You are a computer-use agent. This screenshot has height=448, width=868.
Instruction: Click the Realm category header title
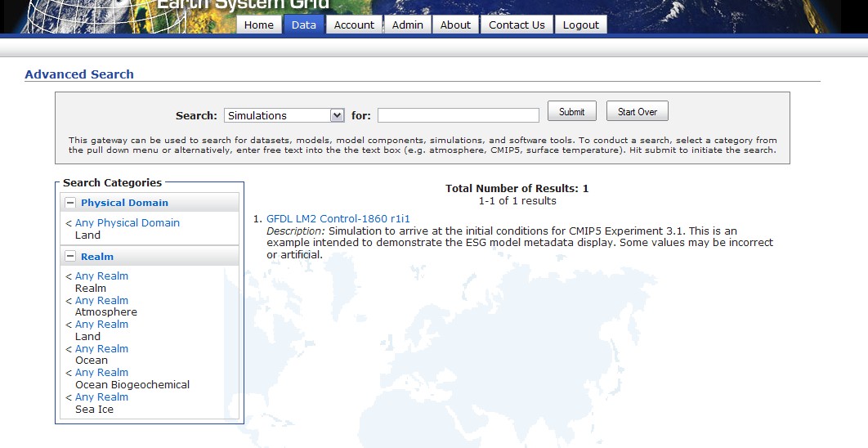(x=97, y=257)
